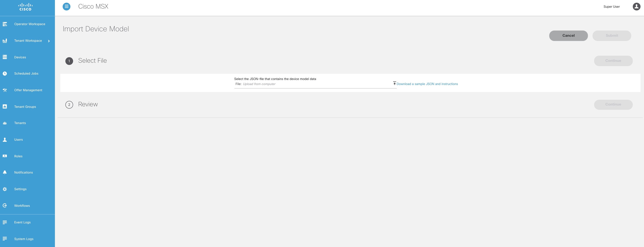Select step 1 Select File header

92,61
